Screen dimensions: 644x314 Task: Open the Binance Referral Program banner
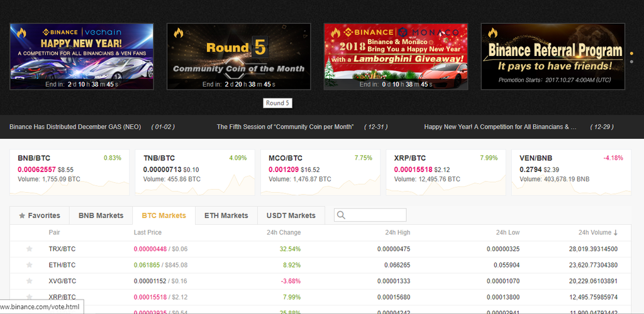coord(553,56)
